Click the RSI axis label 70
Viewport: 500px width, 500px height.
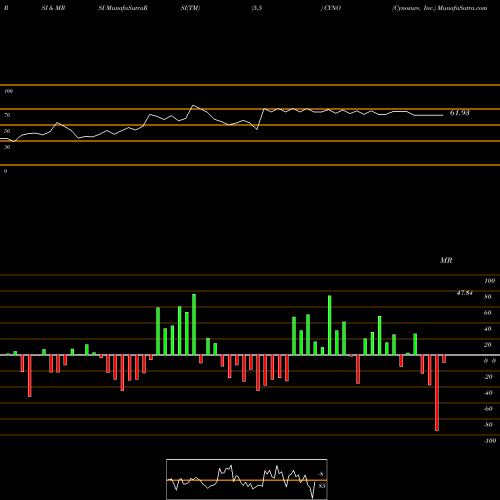coord(7,115)
